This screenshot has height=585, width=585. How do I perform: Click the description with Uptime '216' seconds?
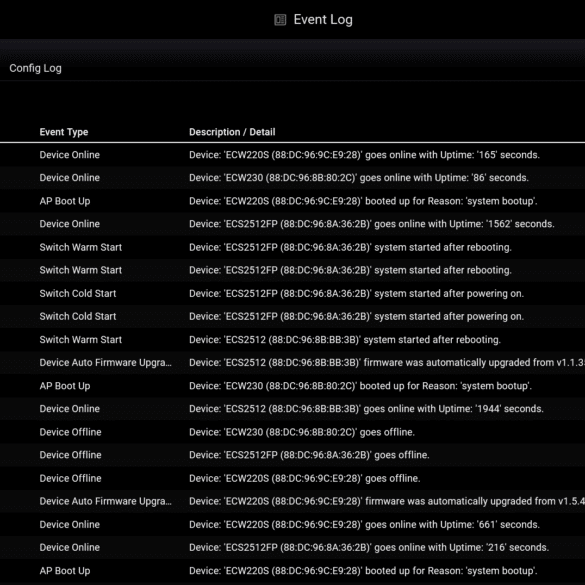pyautogui.click(x=369, y=547)
